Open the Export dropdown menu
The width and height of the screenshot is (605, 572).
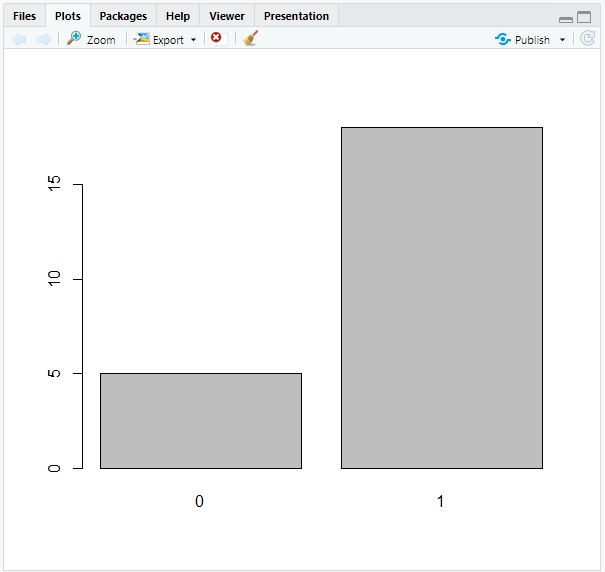pyautogui.click(x=165, y=39)
